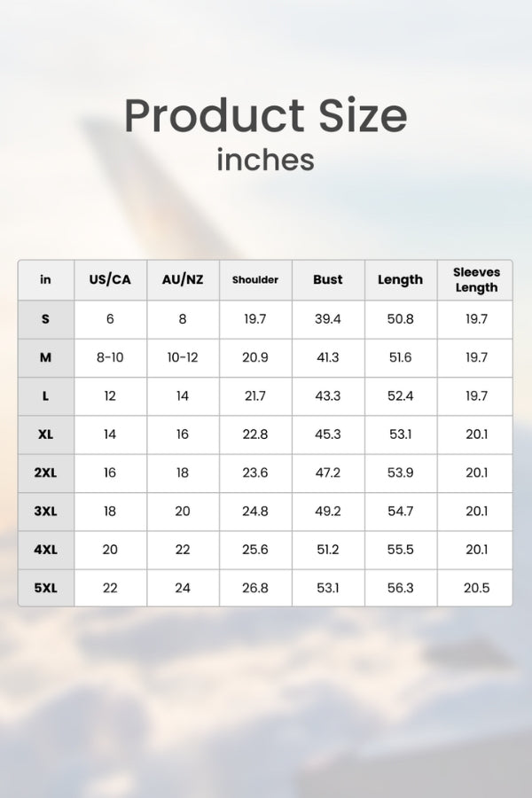Select the S size row label
This screenshot has width=532, height=798.
45,319
